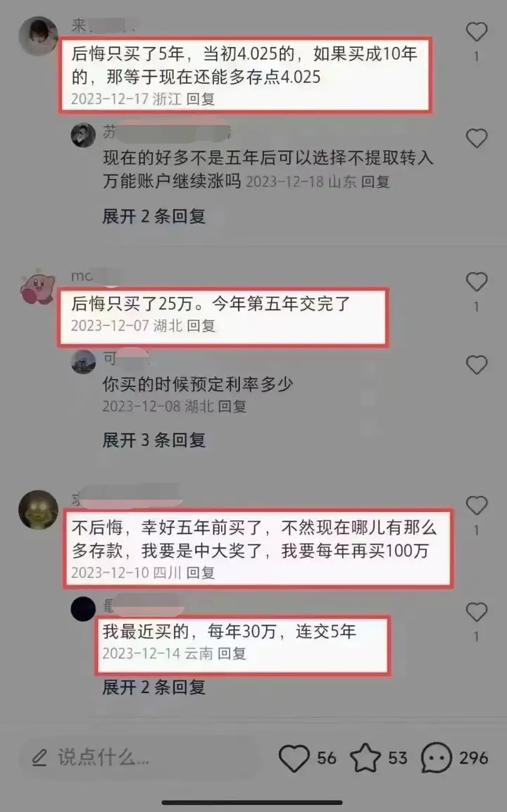507x812 pixels.
Task: Like the reply asking 预定利率多少
Action: (x=477, y=365)
